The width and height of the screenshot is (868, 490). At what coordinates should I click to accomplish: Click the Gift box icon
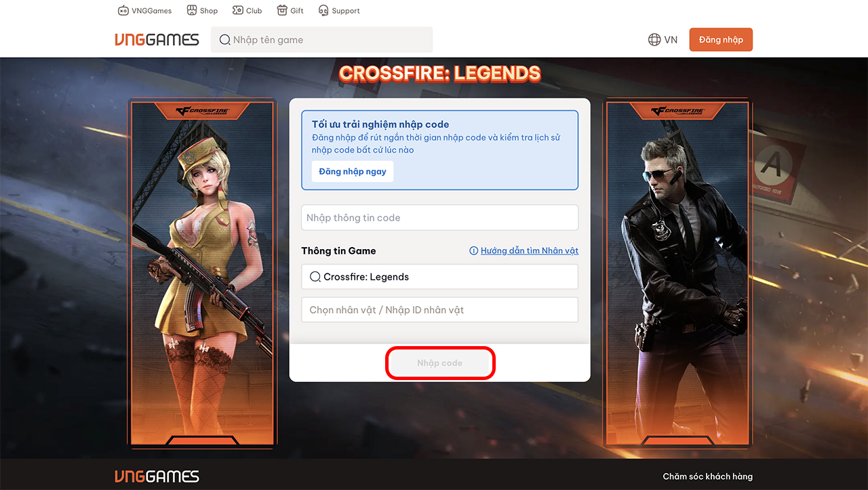tap(282, 10)
